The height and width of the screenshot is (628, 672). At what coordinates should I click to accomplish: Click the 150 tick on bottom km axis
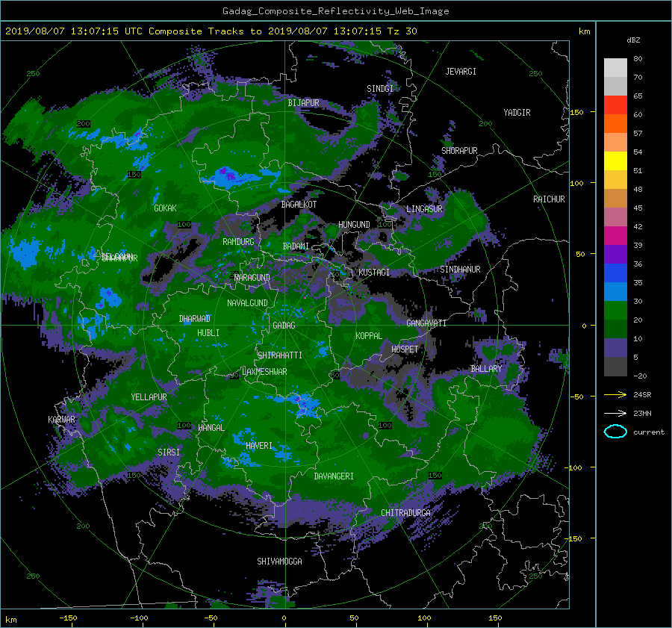point(495,618)
